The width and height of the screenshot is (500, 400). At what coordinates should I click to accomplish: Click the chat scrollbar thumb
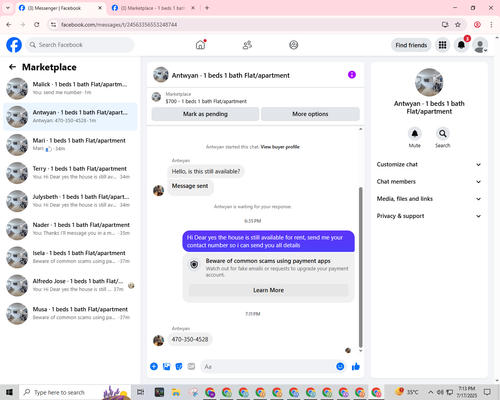pos(360,267)
